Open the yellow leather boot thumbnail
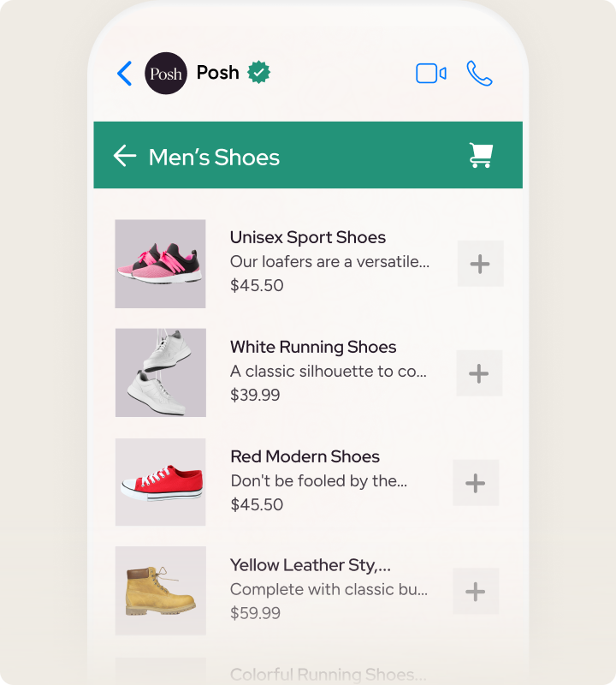 [x=161, y=591]
